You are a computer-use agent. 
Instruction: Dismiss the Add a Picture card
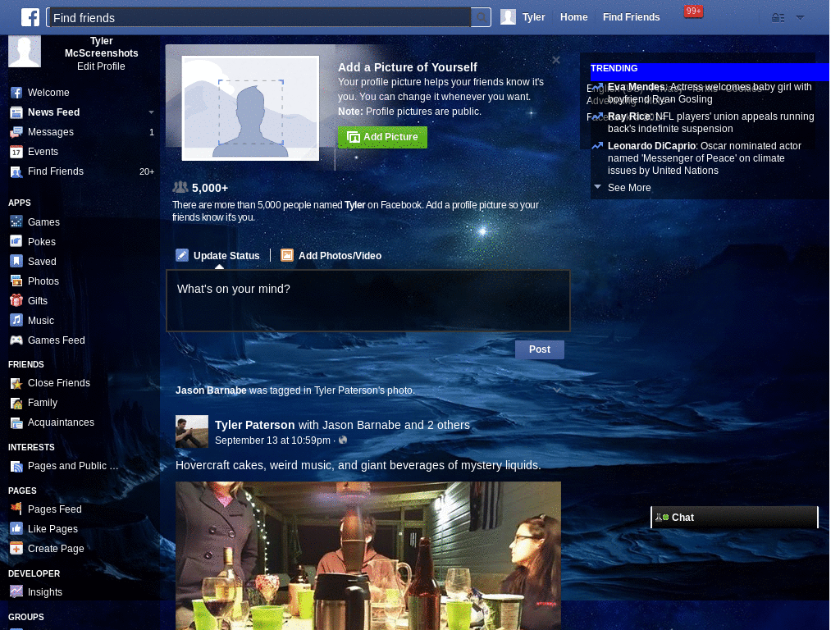click(556, 60)
